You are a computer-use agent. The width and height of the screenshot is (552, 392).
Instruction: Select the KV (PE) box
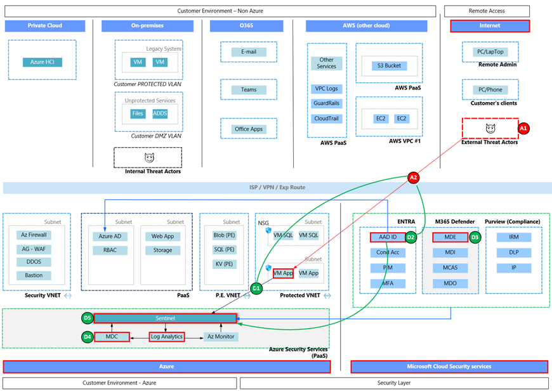(x=224, y=264)
